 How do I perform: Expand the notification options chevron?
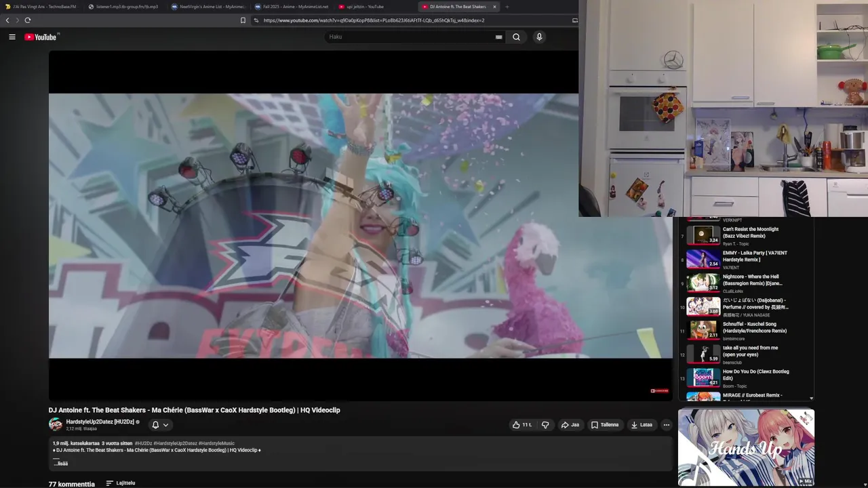click(x=165, y=425)
